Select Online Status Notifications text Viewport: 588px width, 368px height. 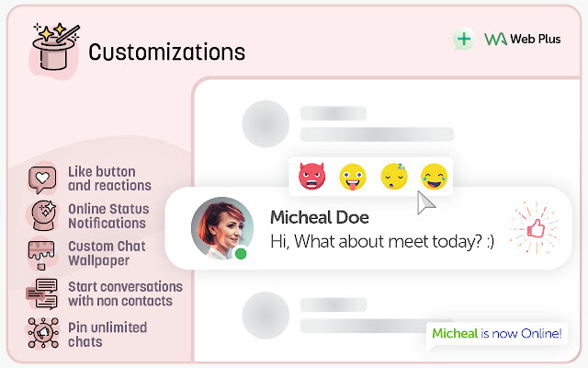[108, 216]
